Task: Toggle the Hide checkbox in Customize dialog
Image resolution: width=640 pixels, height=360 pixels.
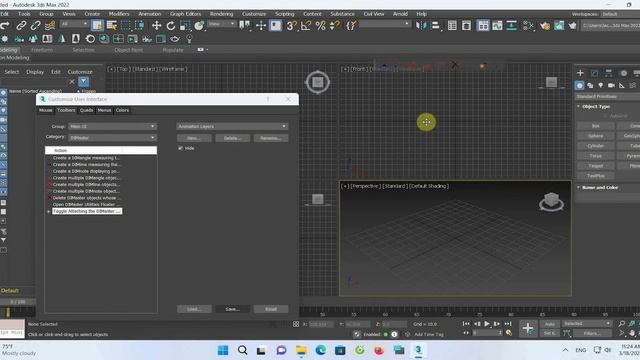Action: [180, 148]
